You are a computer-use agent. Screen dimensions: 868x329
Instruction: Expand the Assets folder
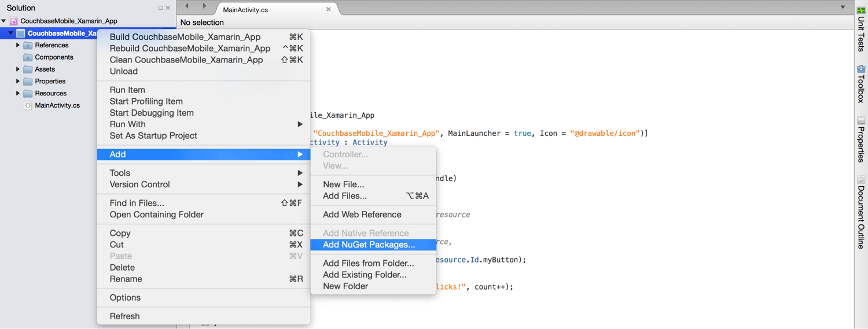pyautogui.click(x=17, y=69)
